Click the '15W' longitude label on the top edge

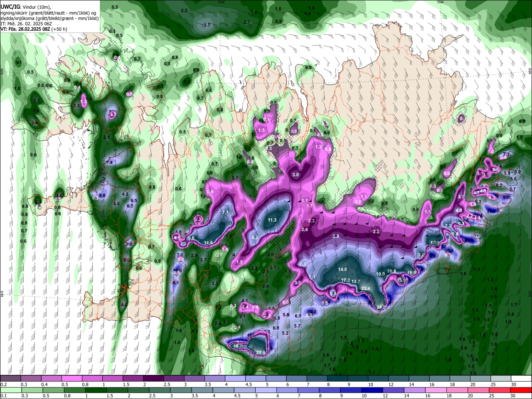tap(440, 2)
